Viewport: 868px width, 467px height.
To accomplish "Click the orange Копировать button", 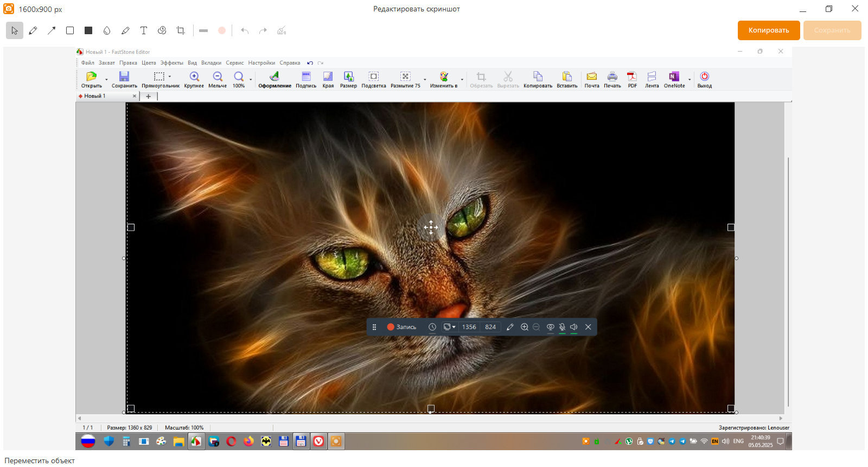I will point(768,30).
